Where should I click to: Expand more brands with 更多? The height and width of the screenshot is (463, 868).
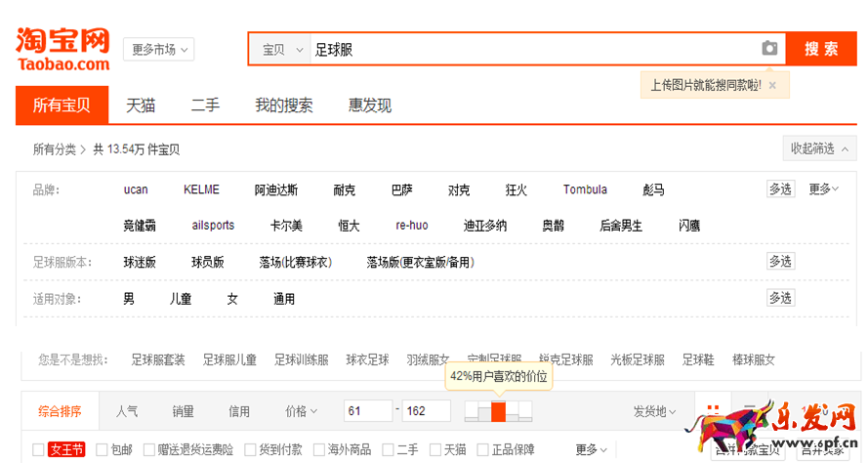click(x=823, y=189)
